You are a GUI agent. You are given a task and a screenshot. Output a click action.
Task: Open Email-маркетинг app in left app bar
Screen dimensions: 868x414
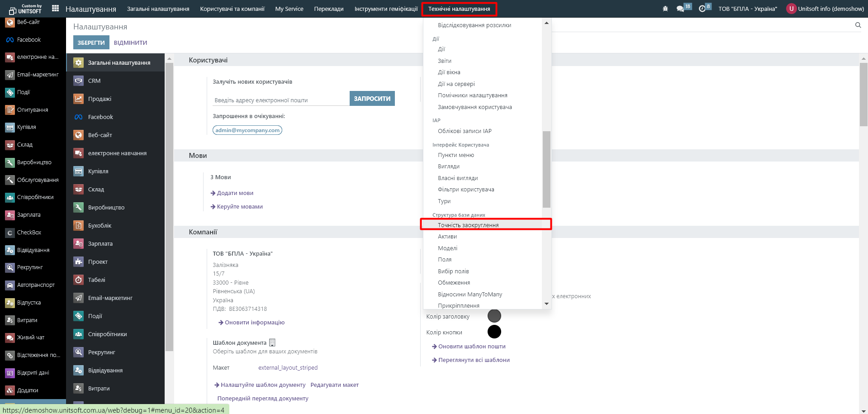pyautogui.click(x=33, y=75)
